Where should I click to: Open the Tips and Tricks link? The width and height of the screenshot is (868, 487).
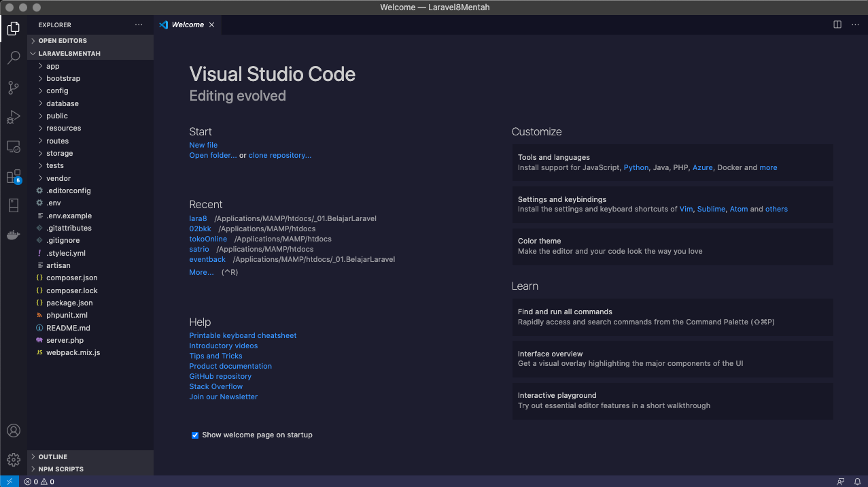point(215,356)
